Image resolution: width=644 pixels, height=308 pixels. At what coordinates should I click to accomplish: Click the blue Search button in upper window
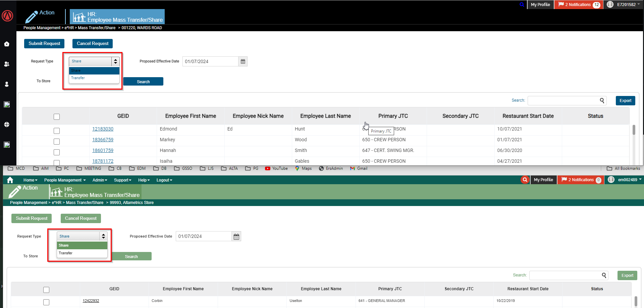tap(143, 82)
